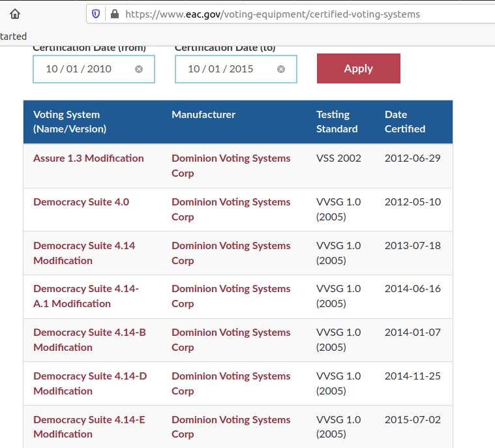The height and width of the screenshot is (448, 495).
Task: Open the Democracy Suite 4.0 link
Action: click(81, 202)
